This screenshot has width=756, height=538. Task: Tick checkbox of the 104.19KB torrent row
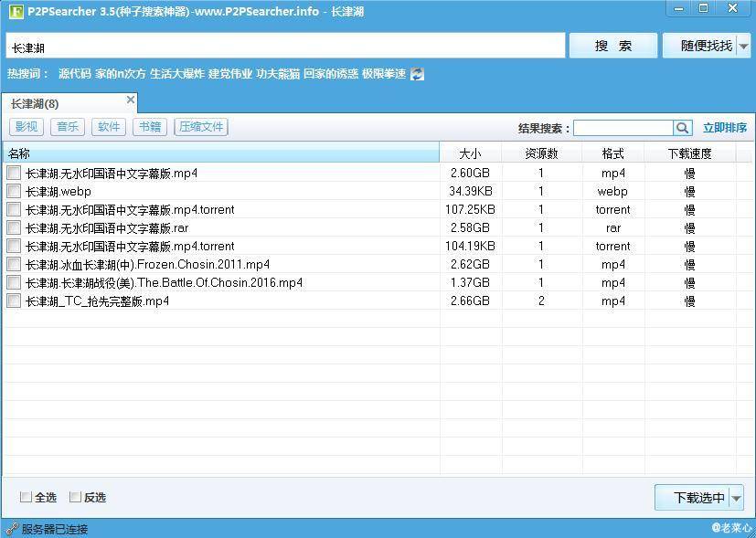coord(14,246)
